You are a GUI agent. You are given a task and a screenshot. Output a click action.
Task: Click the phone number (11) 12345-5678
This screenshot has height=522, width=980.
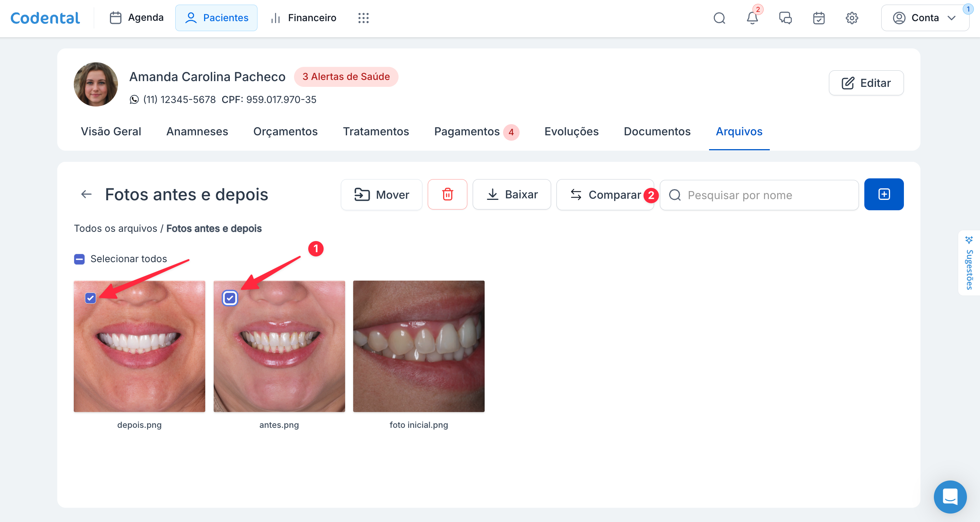click(x=179, y=100)
